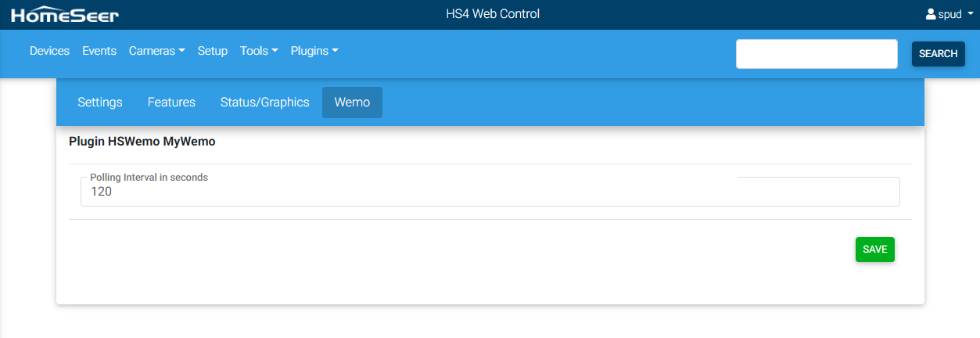This screenshot has width=980, height=338.
Task: Go to the Devices page
Action: [49, 51]
